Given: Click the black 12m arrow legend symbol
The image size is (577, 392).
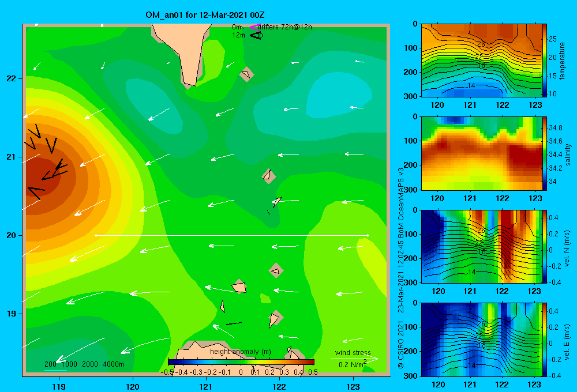Looking at the screenshot, I should (x=256, y=35).
